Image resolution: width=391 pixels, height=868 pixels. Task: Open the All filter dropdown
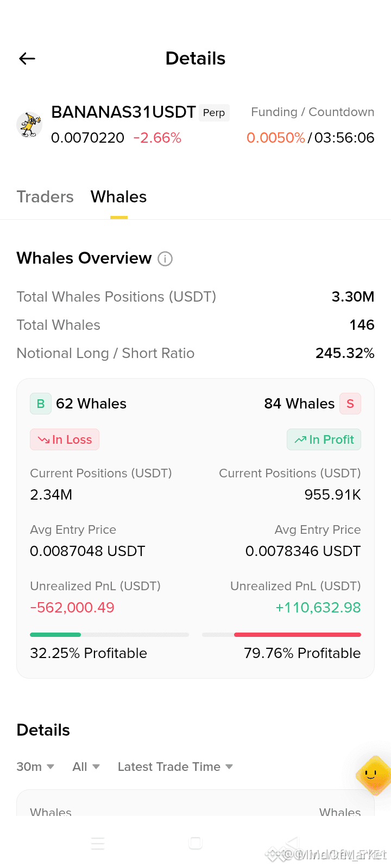[x=86, y=767]
